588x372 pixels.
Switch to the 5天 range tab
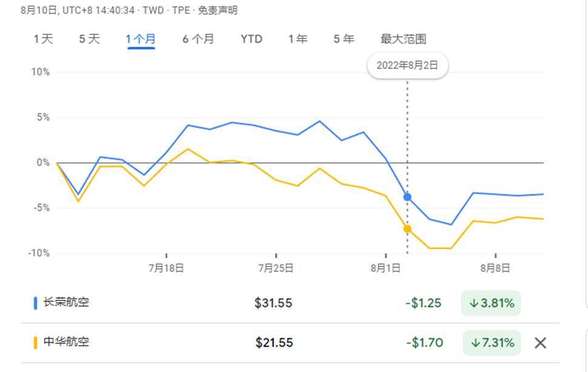pos(90,39)
